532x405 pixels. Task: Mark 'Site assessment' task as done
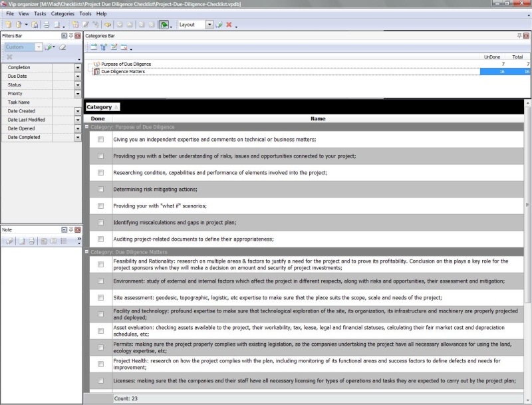point(100,298)
